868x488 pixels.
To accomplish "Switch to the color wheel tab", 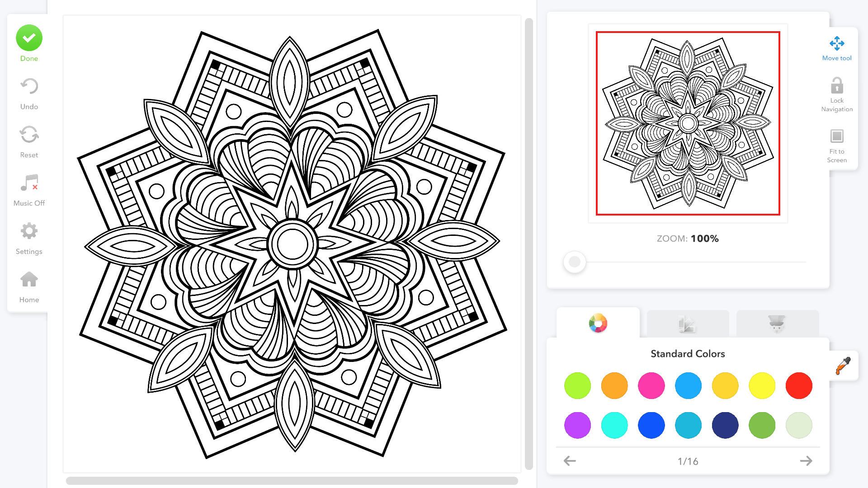I will (598, 324).
